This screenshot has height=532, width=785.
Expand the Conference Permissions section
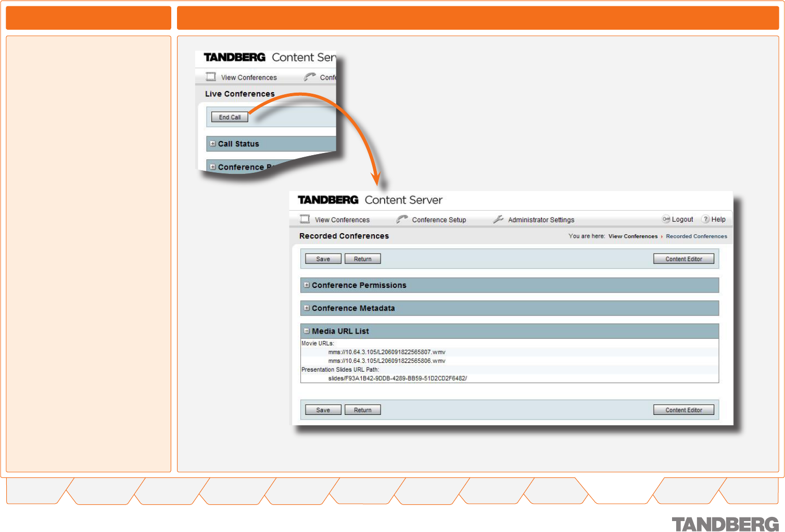pos(307,285)
